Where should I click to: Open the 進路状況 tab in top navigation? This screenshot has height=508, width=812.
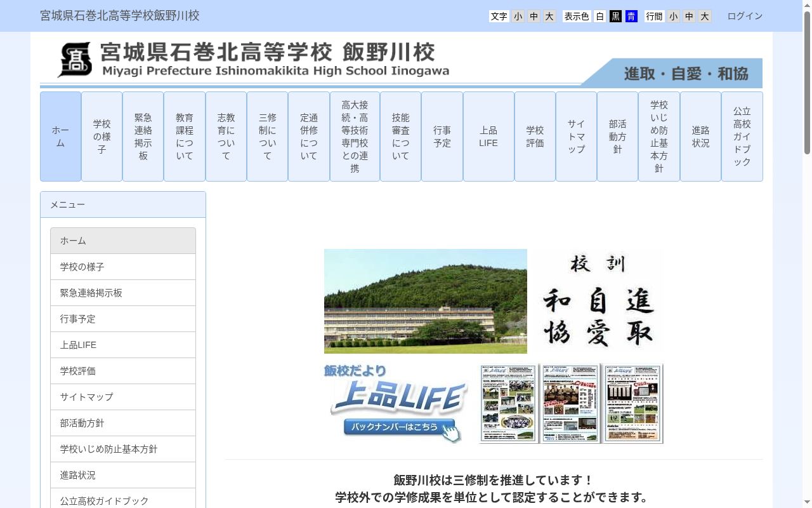pyautogui.click(x=700, y=137)
